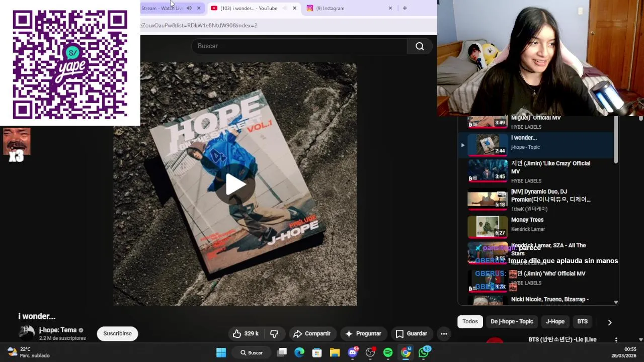The height and width of the screenshot is (362, 644).
Task: Launch Microsoft Edge from taskbar
Action: click(x=299, y=352)
